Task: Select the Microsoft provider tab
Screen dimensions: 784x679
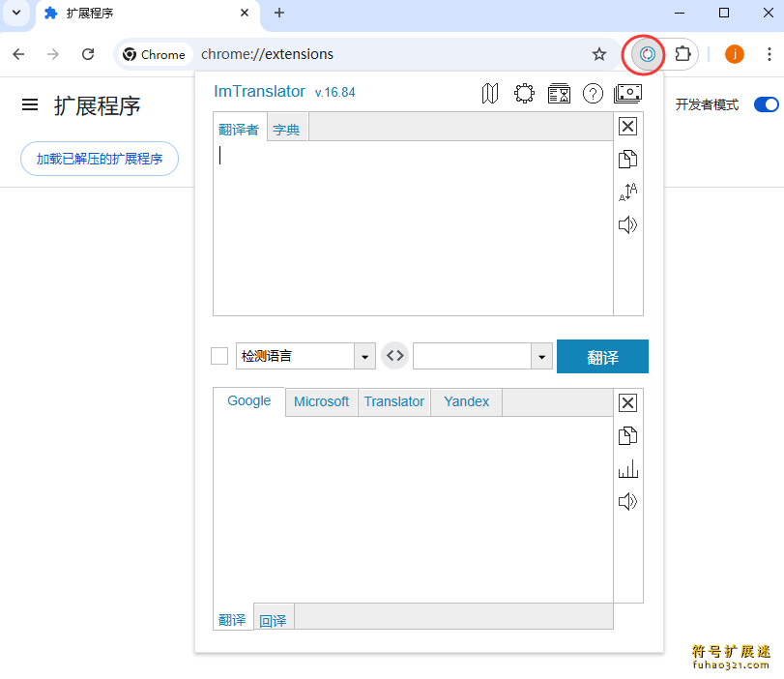Action: pyautogui.click(x=322, y=401)
